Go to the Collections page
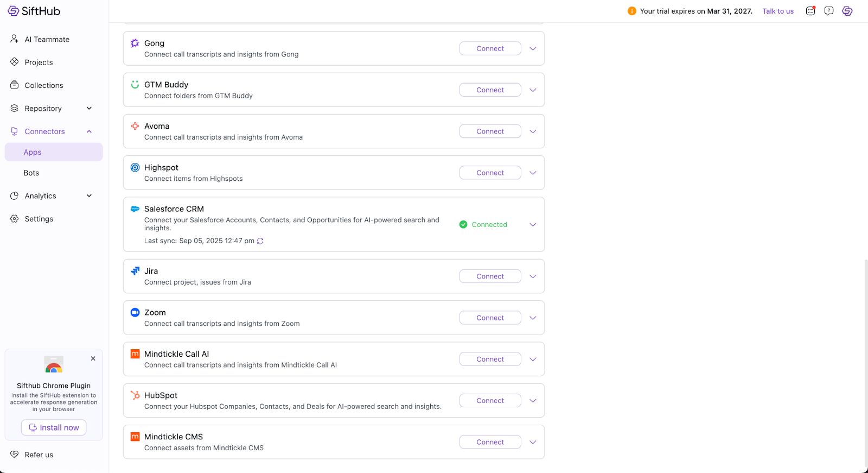Screen dimensions: 868x473 click(44, 86)
